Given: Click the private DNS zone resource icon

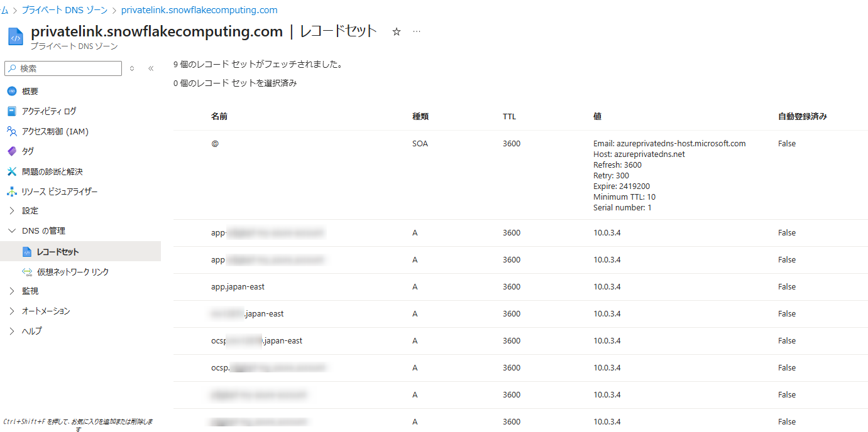Looking at the screenshot, I should 16,36.
